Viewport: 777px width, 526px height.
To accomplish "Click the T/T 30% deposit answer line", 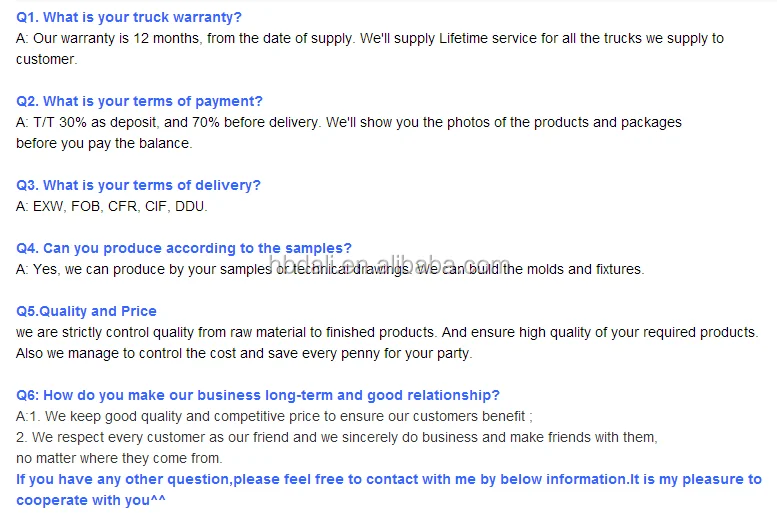I will 349,122.
